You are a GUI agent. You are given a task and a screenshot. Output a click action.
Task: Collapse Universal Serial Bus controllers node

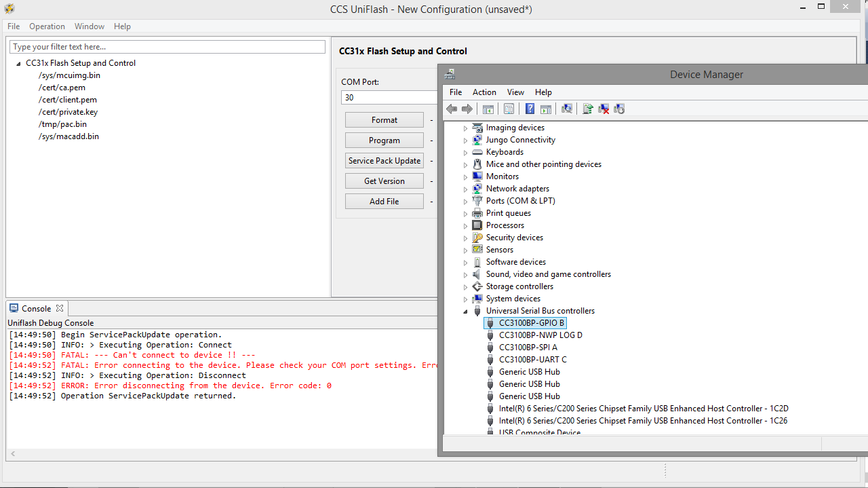coord(465,312)
